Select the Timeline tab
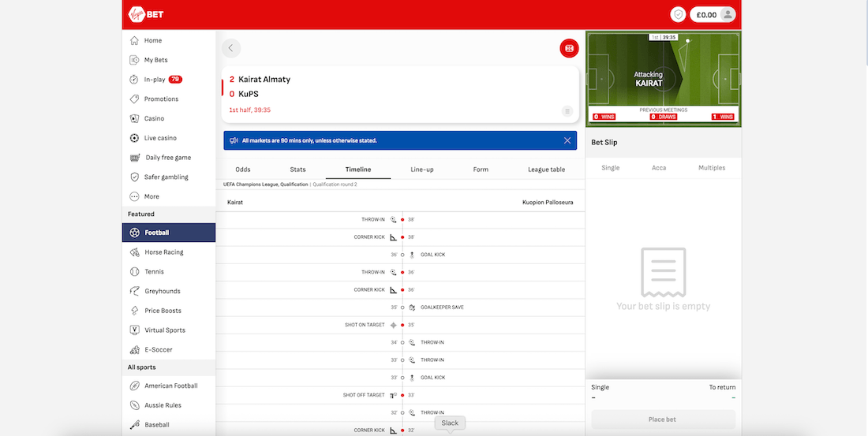868x436 pixels. [358, 170]
